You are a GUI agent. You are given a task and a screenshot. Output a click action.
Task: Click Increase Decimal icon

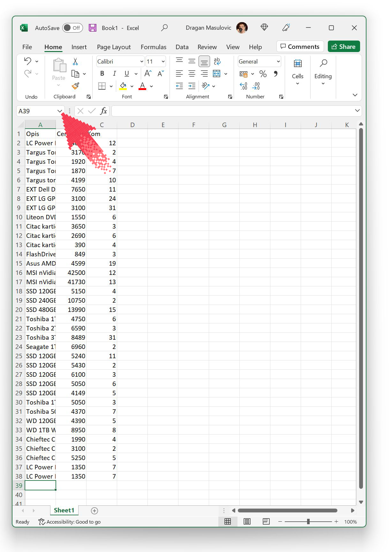click(x=244, y=86)
